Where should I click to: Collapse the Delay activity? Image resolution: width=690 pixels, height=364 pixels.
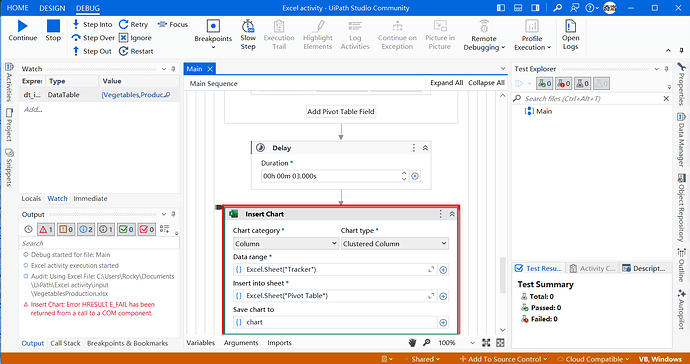[425, 148]
